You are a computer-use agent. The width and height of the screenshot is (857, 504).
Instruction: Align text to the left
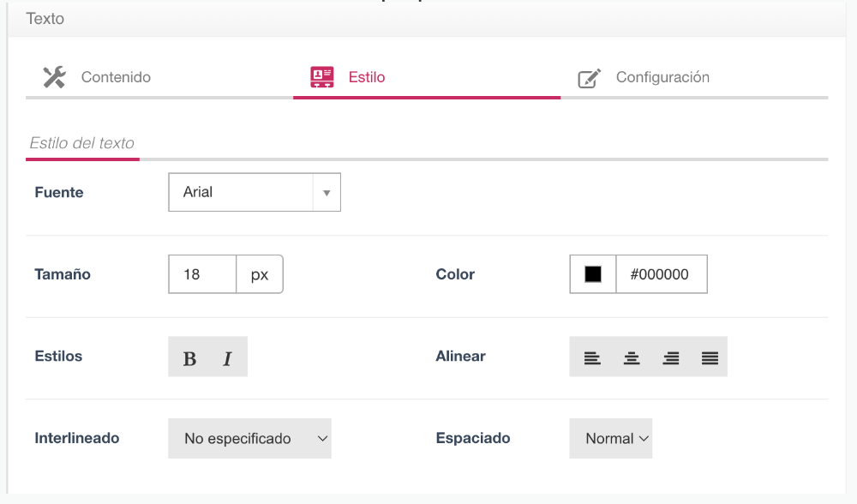point(592,358)
